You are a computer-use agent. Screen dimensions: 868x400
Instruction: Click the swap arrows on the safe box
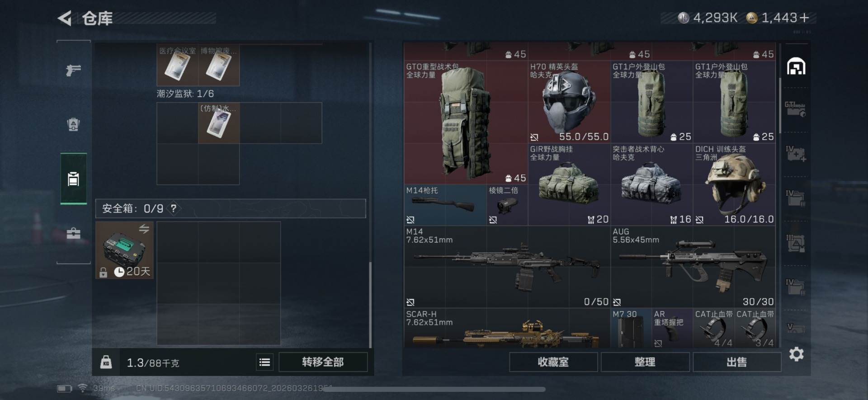[x=144, y=229]
